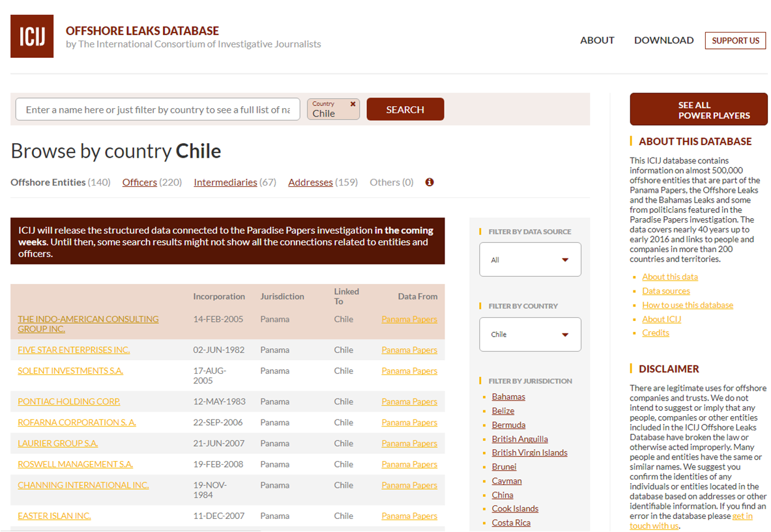Open PONTIAC HOLDING CORP. entity

click(x=69, y=402)
